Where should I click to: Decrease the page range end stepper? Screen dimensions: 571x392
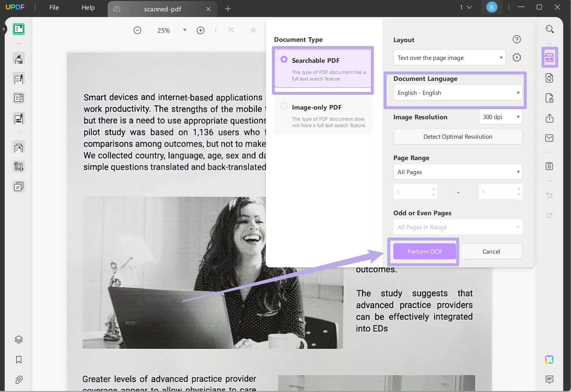pos(519,195)
